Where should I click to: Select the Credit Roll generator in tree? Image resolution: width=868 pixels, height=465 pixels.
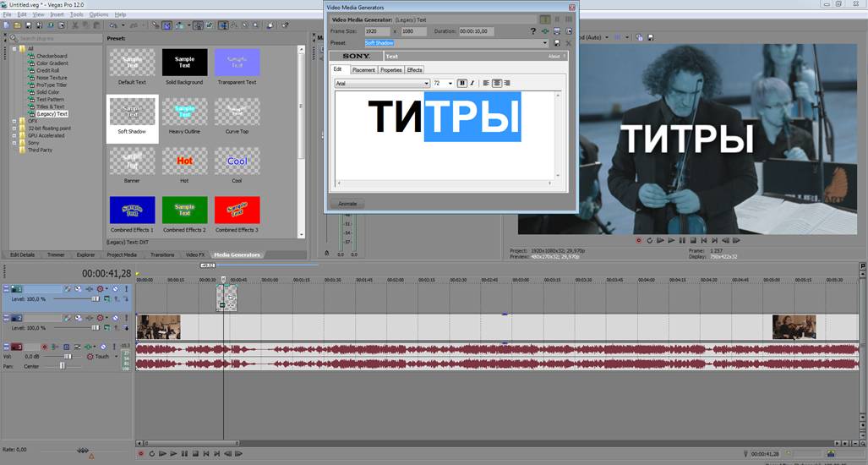tap(47, 70)
